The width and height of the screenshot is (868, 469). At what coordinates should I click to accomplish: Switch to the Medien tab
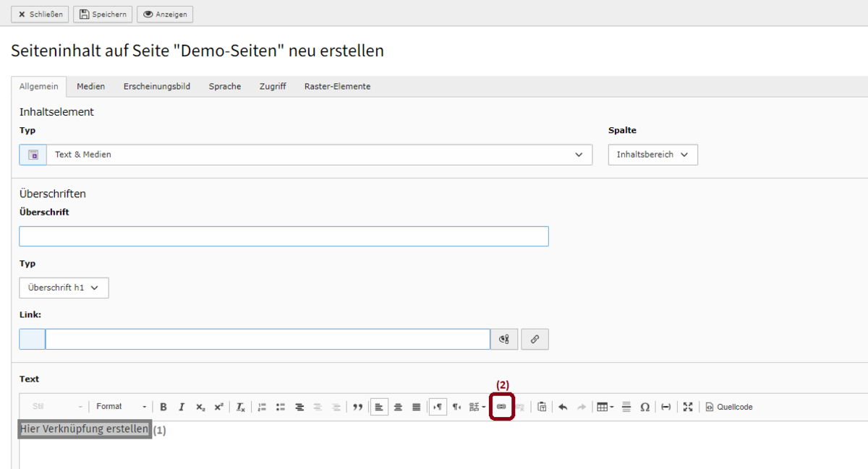(x=91, y=86)
